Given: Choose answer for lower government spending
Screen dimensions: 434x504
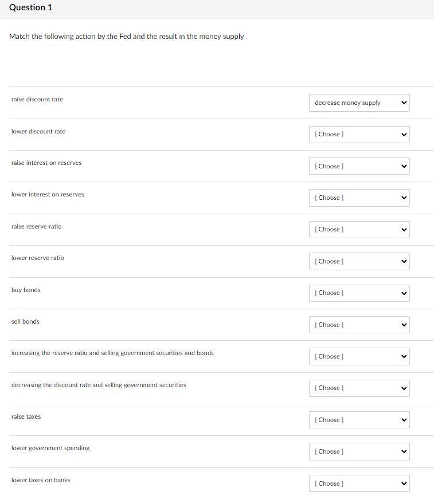Looking at the screenshot, I should pos(359,452).
